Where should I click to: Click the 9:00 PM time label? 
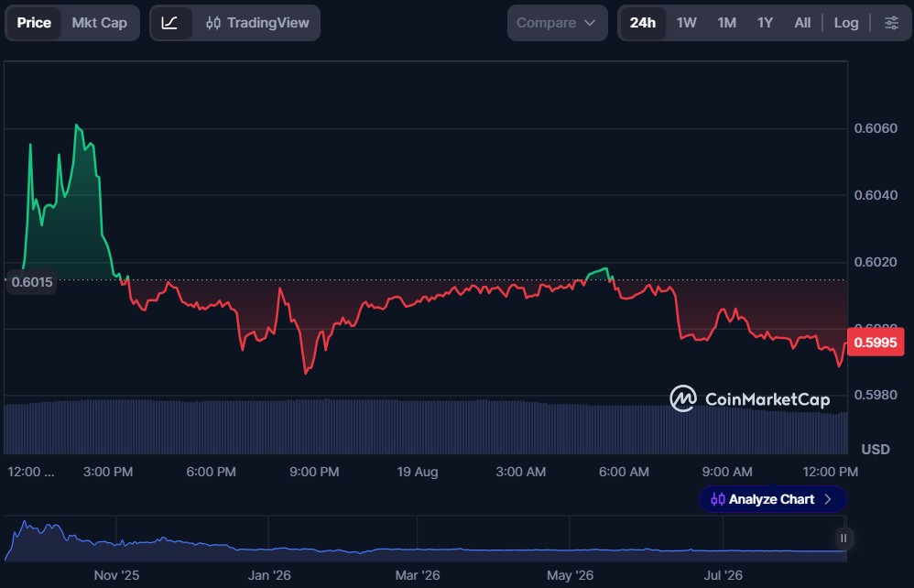click(314, 472)
